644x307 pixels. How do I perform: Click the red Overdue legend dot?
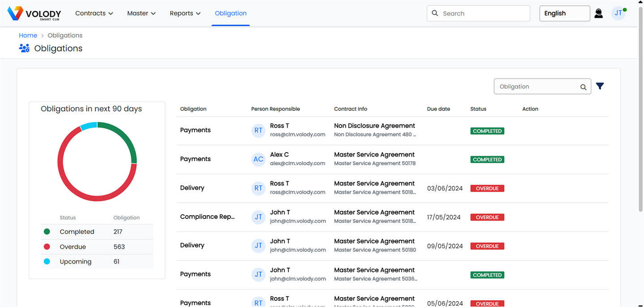tap(47, 247)
